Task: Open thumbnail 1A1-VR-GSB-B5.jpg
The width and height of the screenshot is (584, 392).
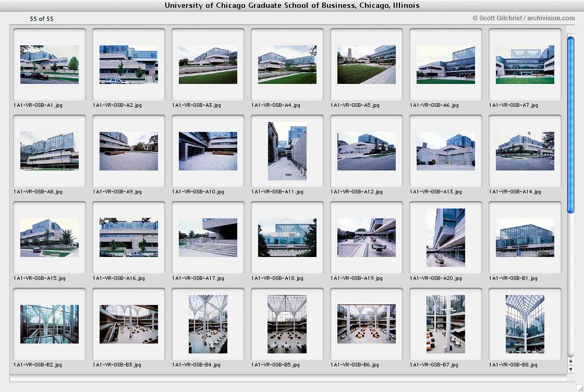Action: pos(287,324)
